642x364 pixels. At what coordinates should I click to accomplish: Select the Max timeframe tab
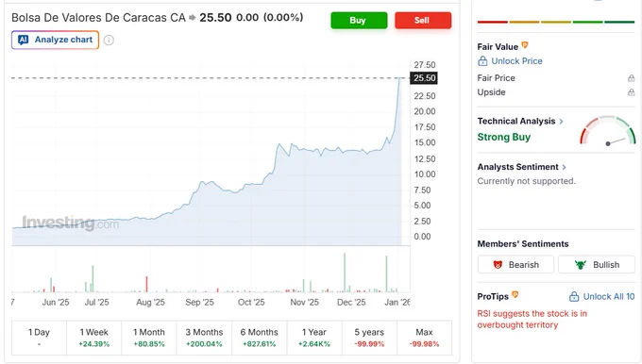(424, 338)
